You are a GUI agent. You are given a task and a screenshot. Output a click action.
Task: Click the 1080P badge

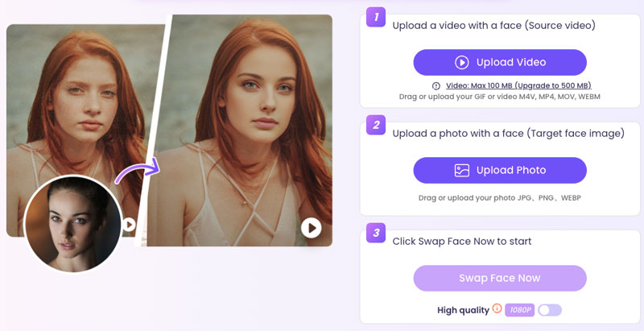pyautogui.click(x=519, y=310)
